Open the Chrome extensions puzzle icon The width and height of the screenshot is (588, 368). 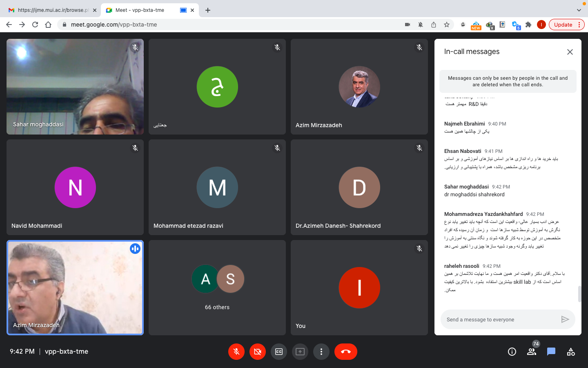pos(528,25)
